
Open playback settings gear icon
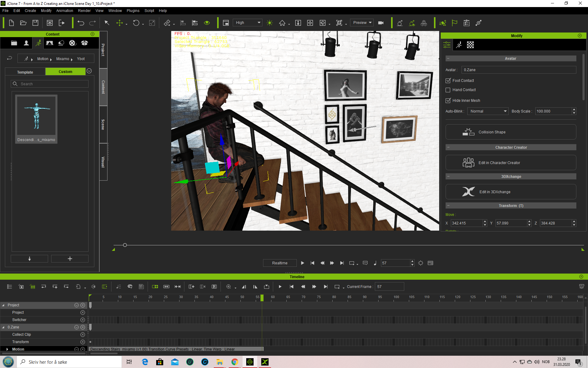(x=420, y=263)
